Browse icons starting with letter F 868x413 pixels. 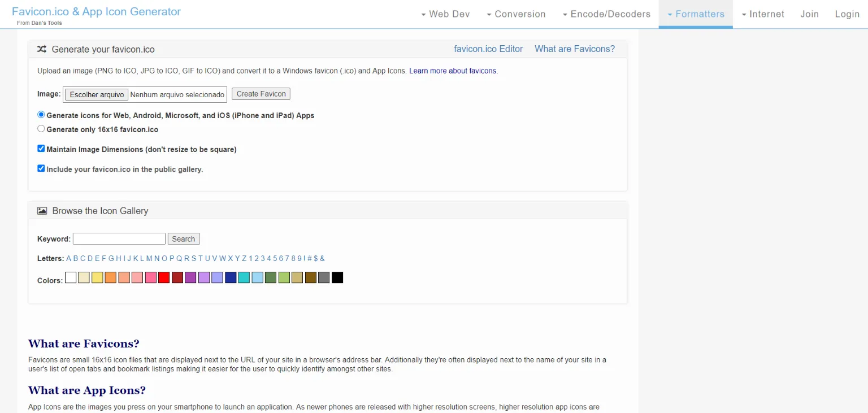coord(104,258)
